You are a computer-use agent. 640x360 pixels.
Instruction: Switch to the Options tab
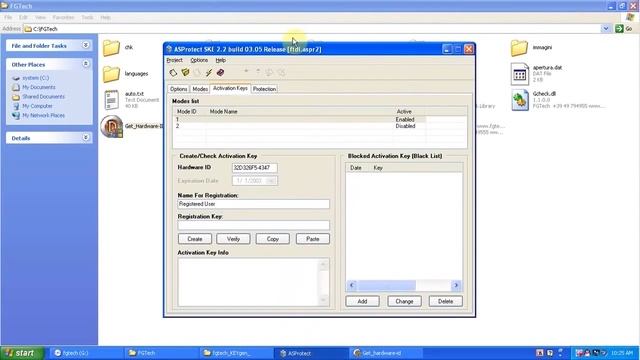tap(178, 89)
